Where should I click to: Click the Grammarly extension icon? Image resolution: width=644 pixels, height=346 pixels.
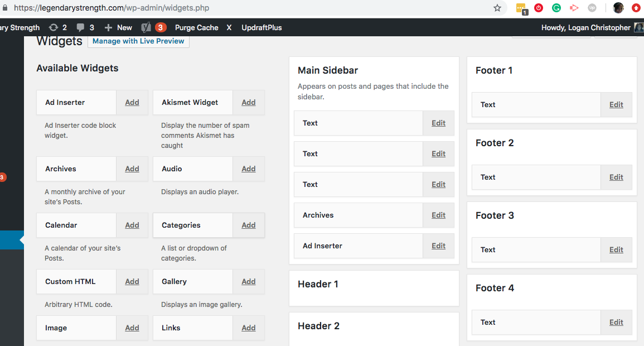(556, 8)
